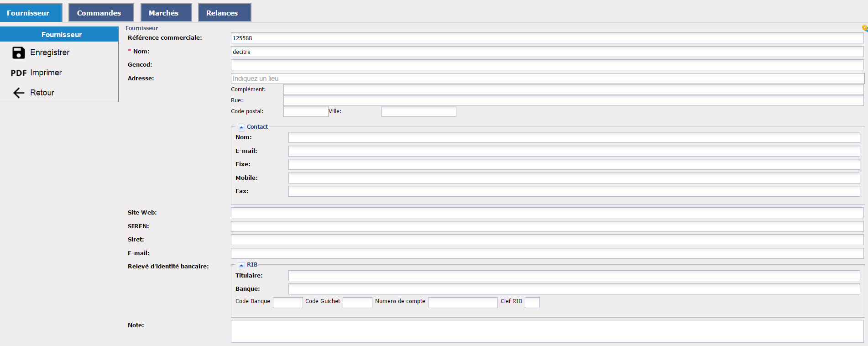Click the Retour label to go back
The image size is (868, 346).
[42, 93]
